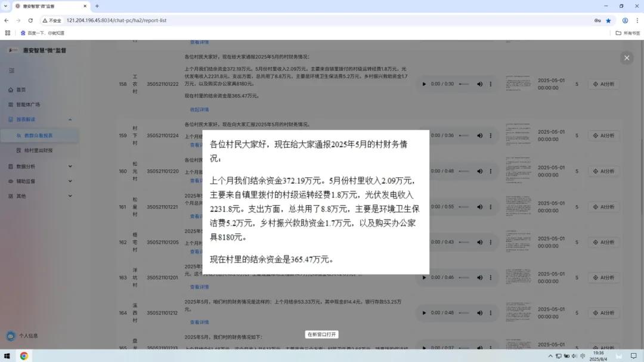Bookmark this page with the star icon

click(x=608, y=20)
